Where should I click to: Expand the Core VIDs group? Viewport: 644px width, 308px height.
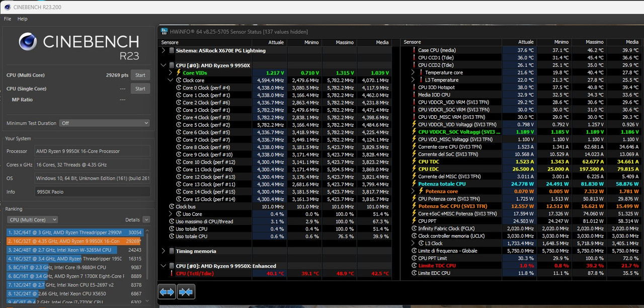(171, 73)
